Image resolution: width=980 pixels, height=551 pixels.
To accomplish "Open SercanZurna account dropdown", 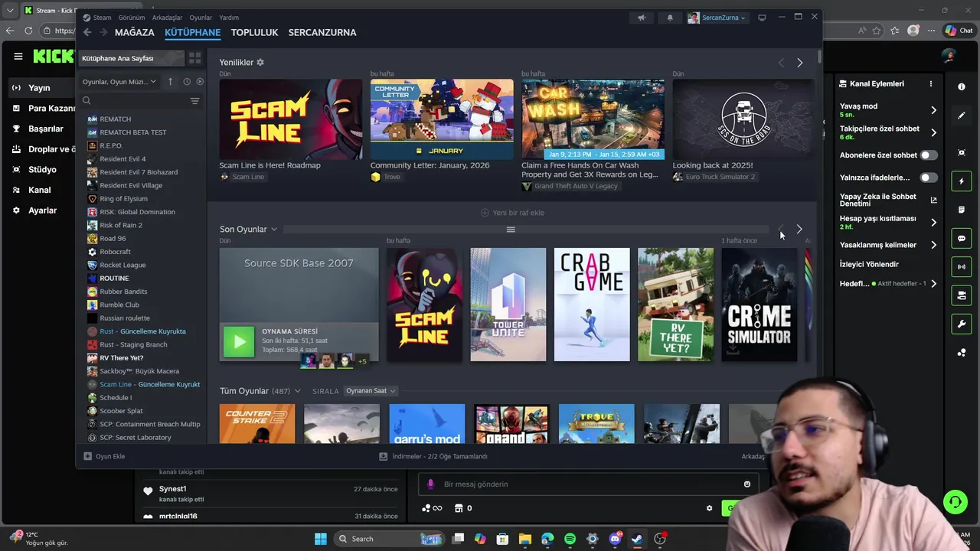I will (717, 18).
